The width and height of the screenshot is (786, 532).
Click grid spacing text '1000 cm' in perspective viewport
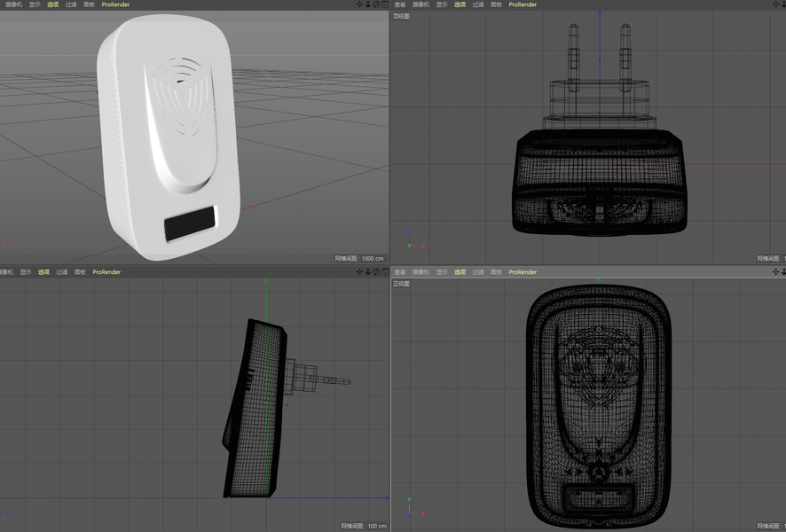[373, 259]
